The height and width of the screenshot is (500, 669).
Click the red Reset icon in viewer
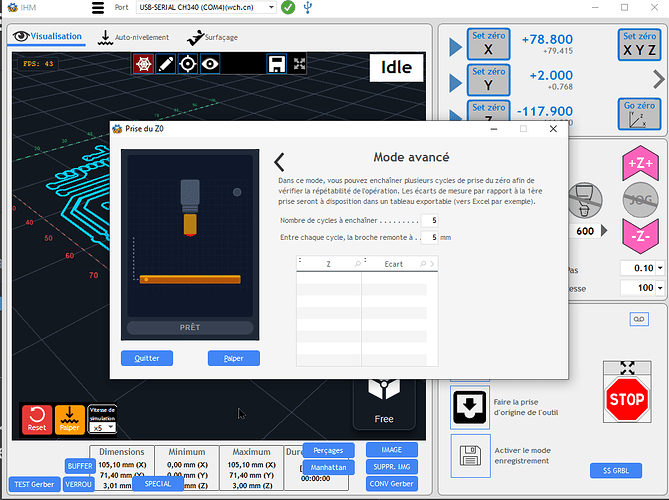pyautogui.click(x=37, y=419)
